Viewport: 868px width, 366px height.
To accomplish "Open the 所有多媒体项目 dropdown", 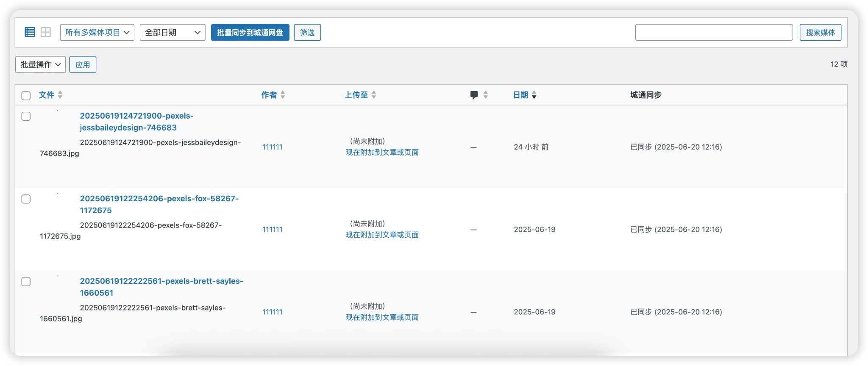I will [97, 33].
